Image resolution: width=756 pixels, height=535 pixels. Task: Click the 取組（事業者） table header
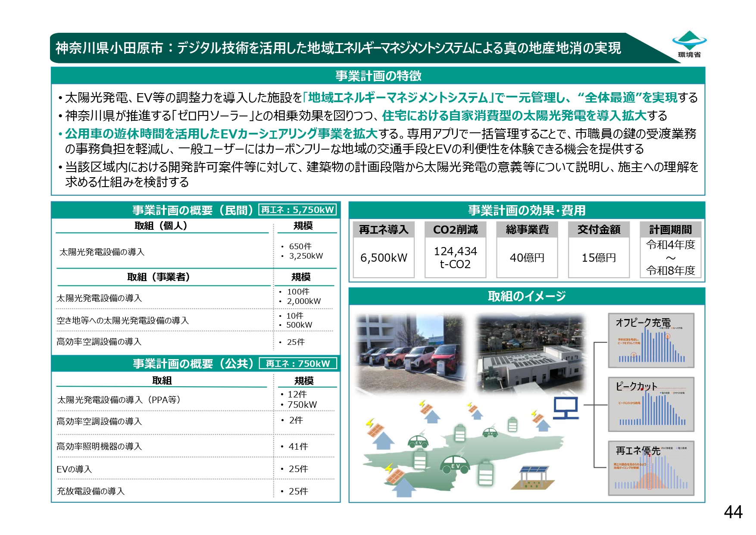click(159, 277)
